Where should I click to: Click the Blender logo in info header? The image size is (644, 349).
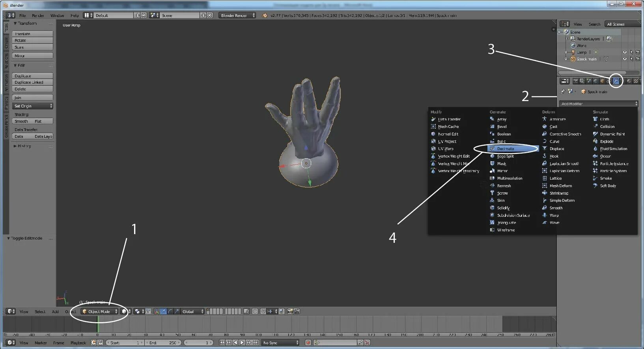tap(264, 15)
